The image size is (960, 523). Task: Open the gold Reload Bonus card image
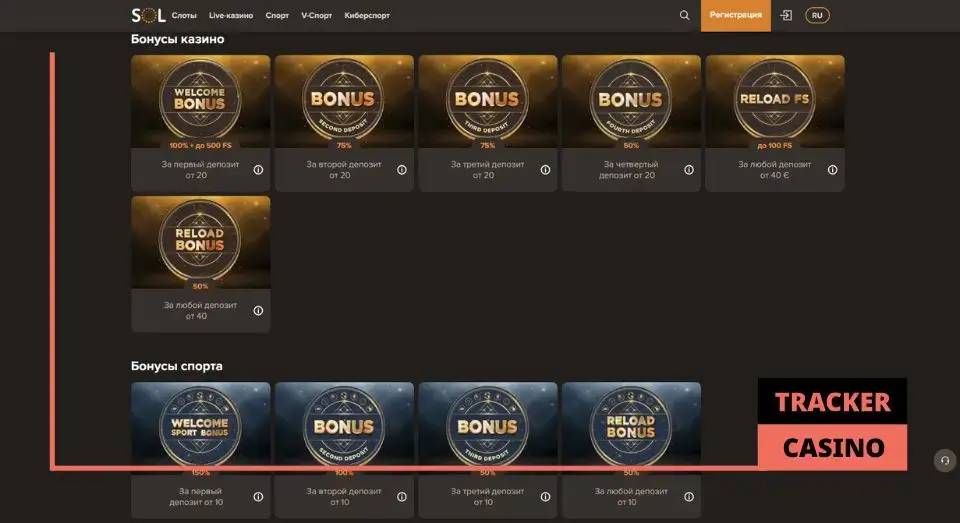click(201, 243)
